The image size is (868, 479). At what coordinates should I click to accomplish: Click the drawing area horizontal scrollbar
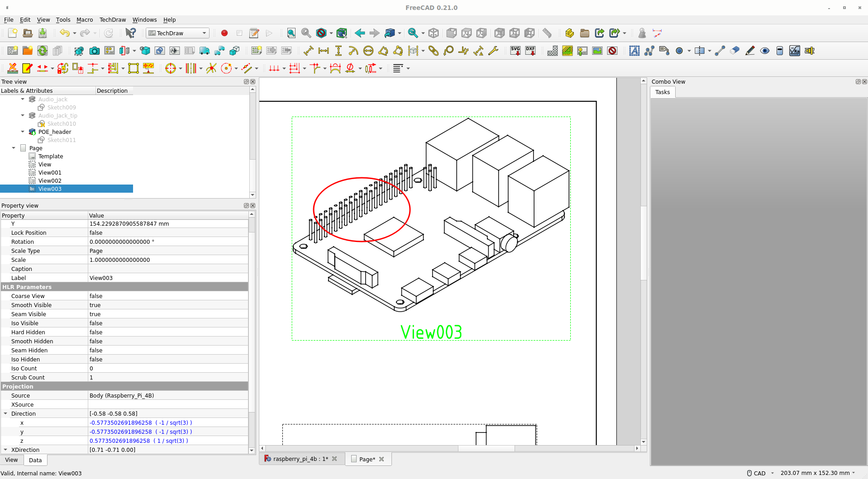coord(486,449)
